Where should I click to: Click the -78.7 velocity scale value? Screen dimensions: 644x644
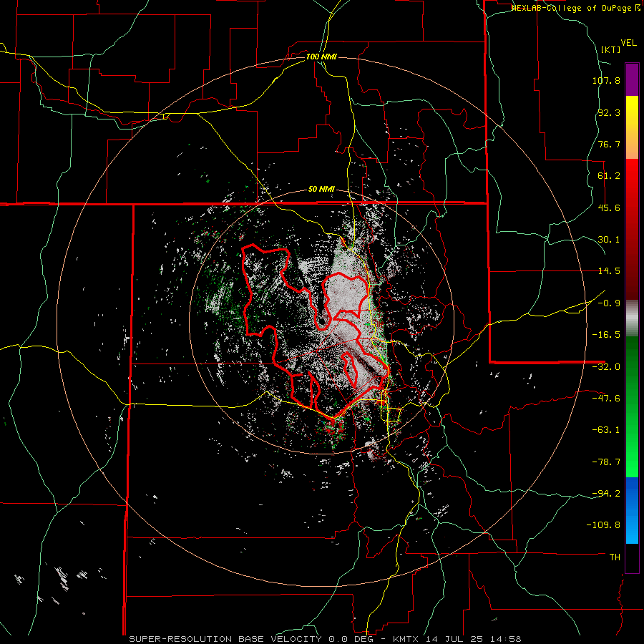[x=606, y=462]
